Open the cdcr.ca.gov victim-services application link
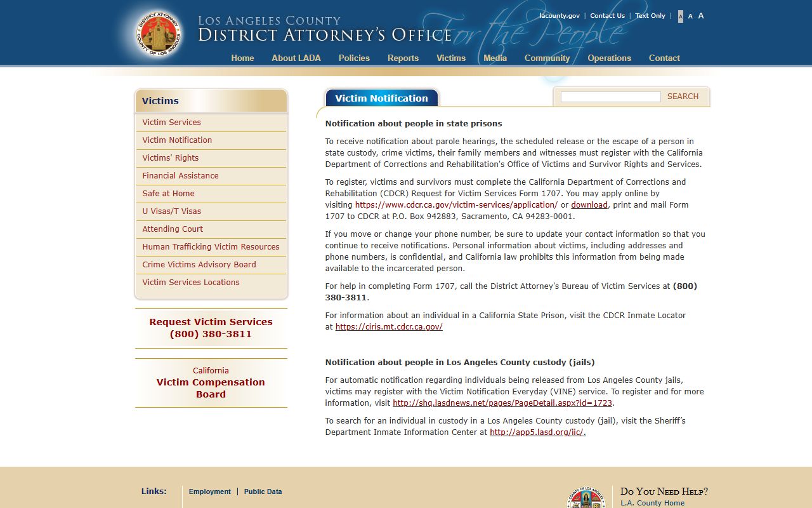Image resolution: width=812 pixels, height=508 pixels. [456, 205]
